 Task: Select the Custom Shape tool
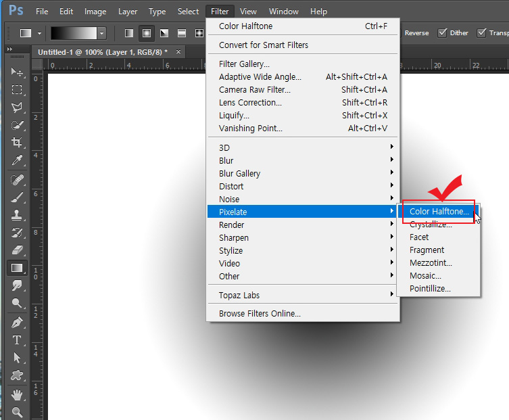point(17,375)
